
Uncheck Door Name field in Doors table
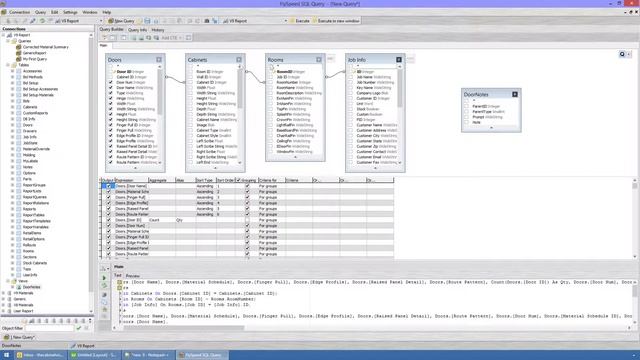(x=111, y=87)
